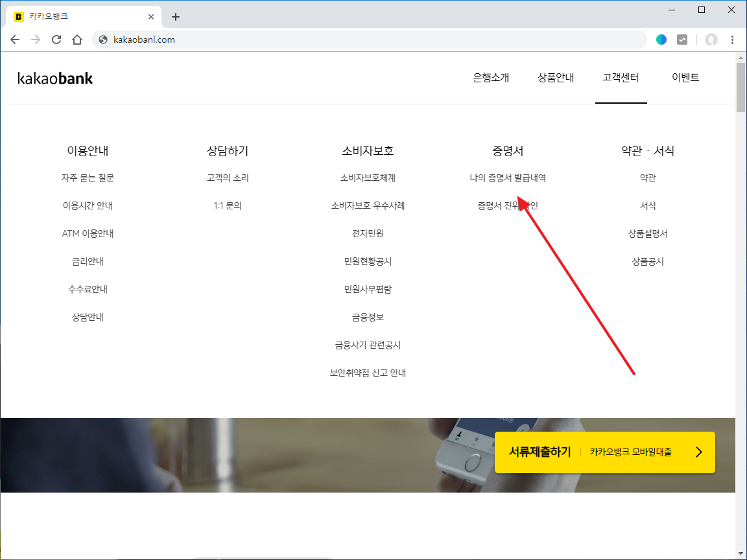Open the 은행소개 menu
This screenshot has height=560, width=747.
(491, 78)
